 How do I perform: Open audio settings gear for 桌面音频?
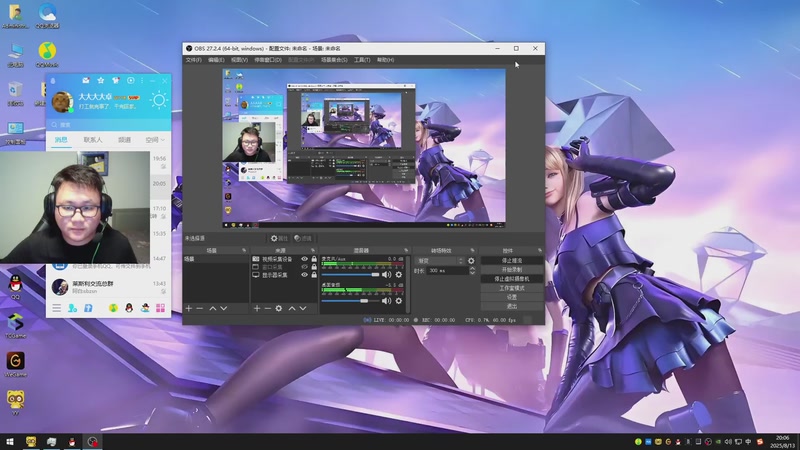point(398,301)
